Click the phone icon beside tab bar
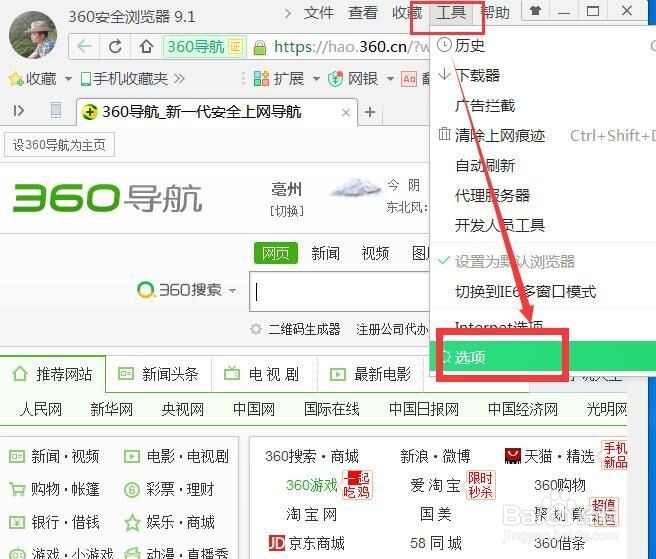The height and width of the screenshot is (559, 656). click(x=56, y=110)
